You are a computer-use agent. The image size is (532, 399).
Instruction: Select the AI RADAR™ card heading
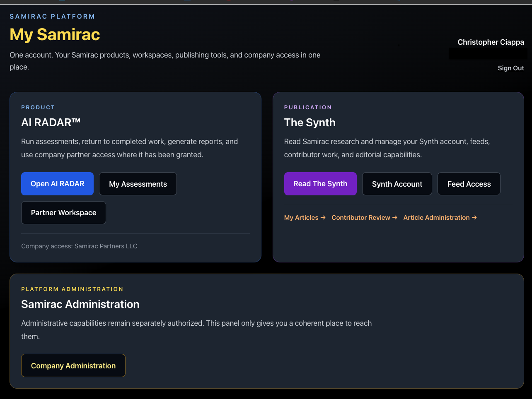(x=51, y=123)
